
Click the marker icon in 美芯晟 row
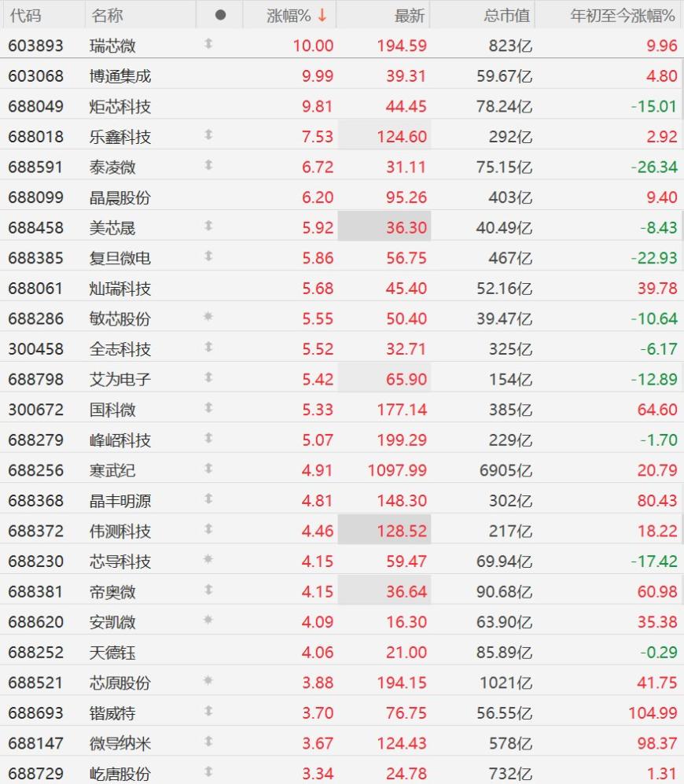208,226
